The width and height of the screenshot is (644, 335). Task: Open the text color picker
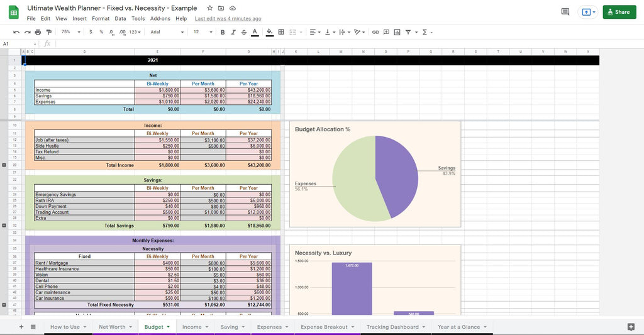click(x=255, y=32)
